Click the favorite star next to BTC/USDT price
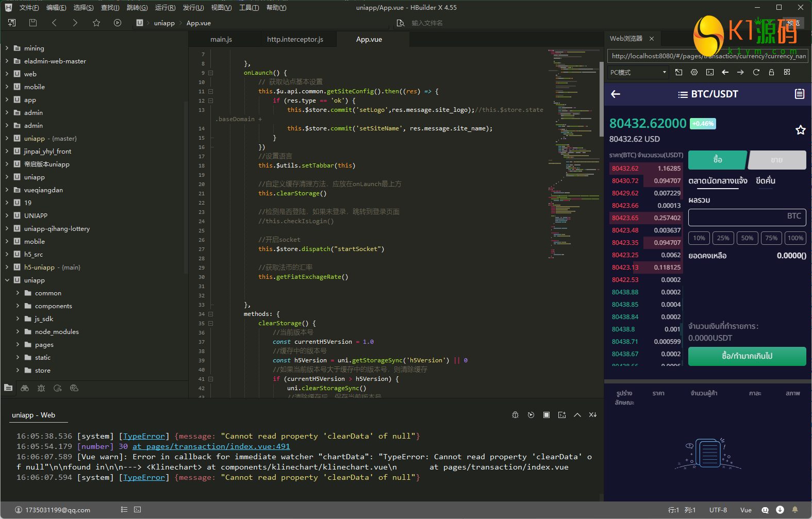Image resolution: width=812 pixels, height=519 pixels. pos(800,130)
